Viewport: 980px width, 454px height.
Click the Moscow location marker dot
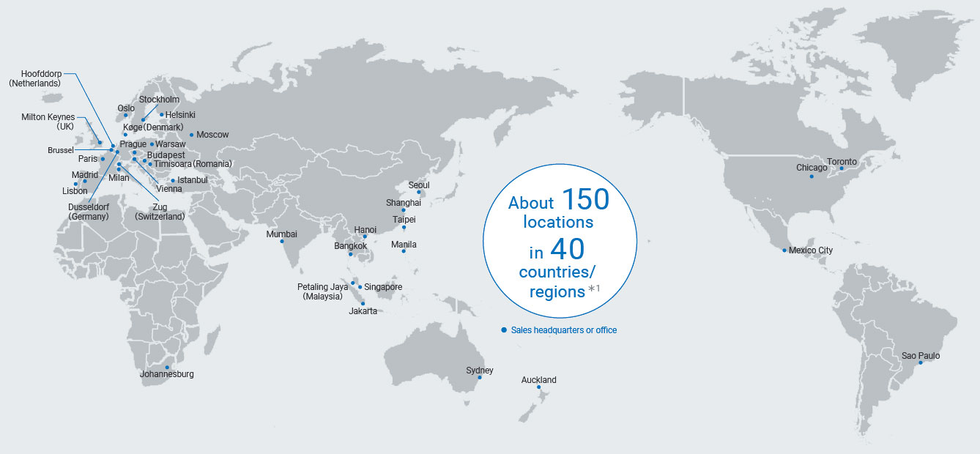tap(191, 135)
